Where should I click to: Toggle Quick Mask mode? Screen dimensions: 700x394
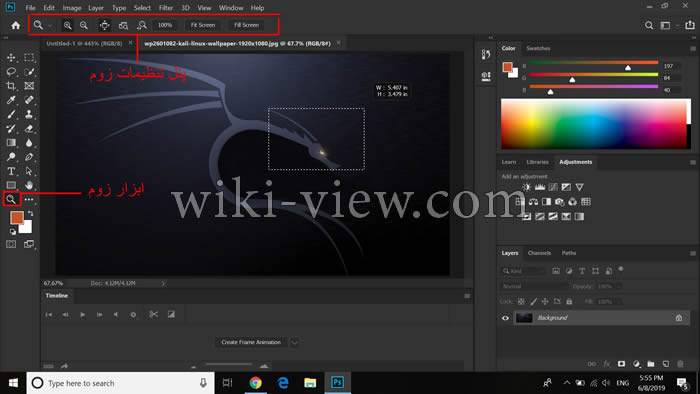[11, 244]
